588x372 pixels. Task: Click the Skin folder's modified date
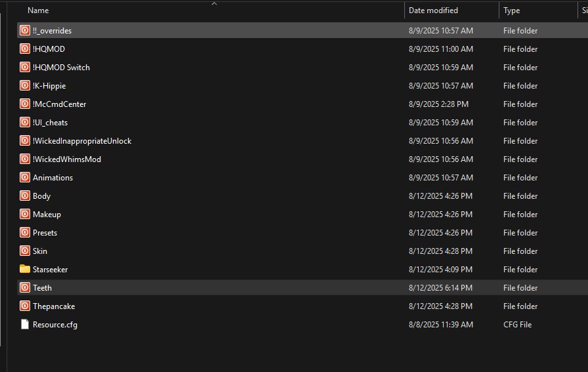click(440, 251)
